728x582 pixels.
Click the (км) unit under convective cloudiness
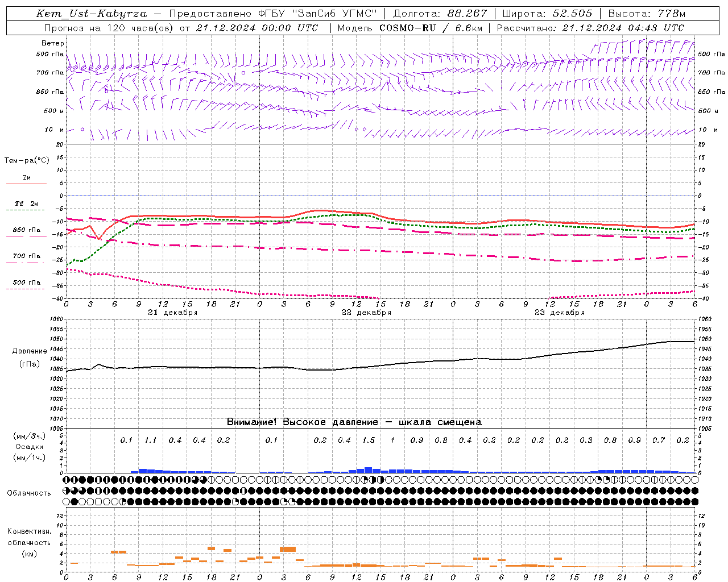pyautogui.click(x=30, y=554)
